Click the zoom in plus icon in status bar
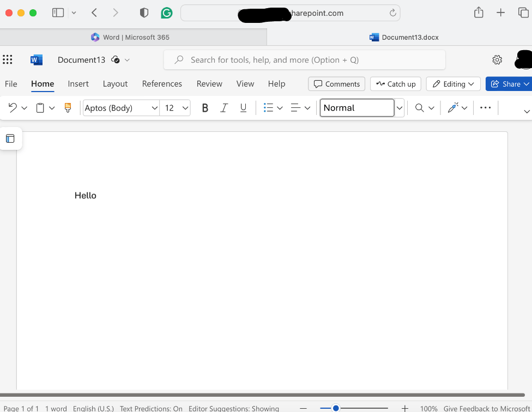This screenshot has width=532, height=412. coord(405,409)
